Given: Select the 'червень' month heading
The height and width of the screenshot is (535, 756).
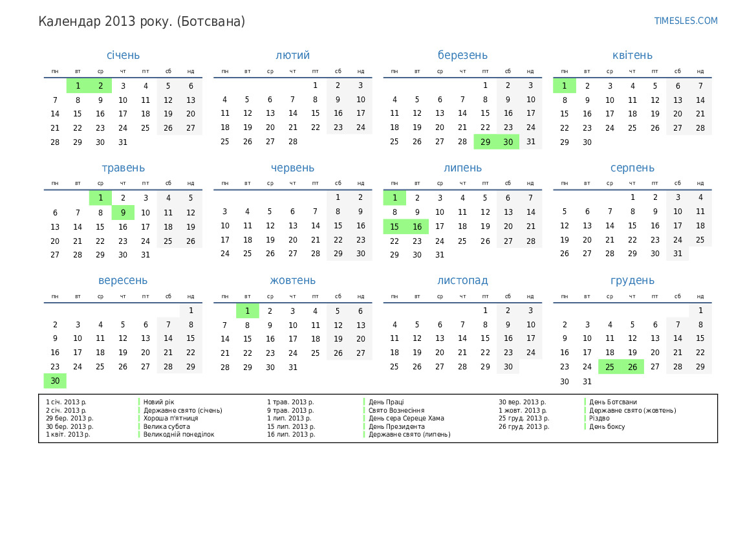Looking at the screenshot, I should click(293, 168).
